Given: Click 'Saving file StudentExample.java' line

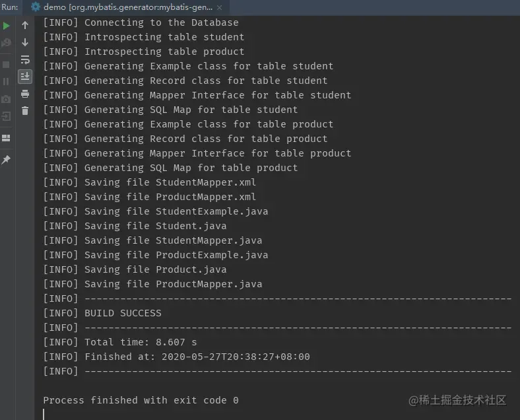Looking at the screenshot, I should click(x=156, y=211).
